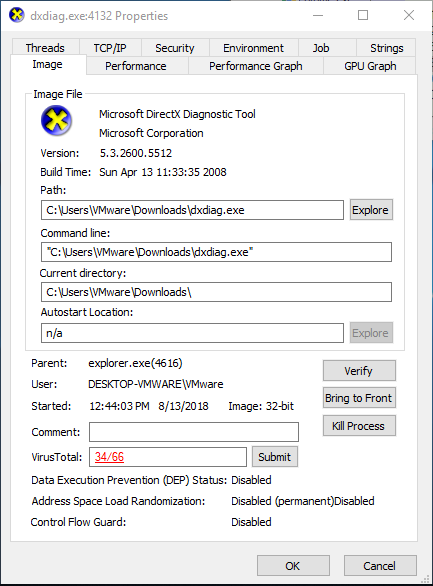Click the version number 5.3.2600.5512

click(136, 153)
